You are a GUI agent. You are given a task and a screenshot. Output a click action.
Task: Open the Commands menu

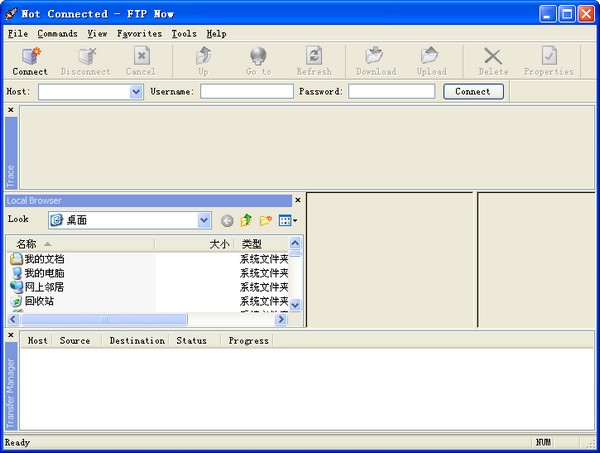57,34
